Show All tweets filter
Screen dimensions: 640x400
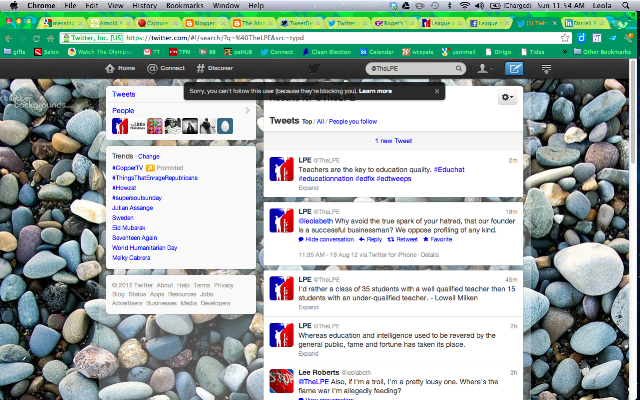320,122
